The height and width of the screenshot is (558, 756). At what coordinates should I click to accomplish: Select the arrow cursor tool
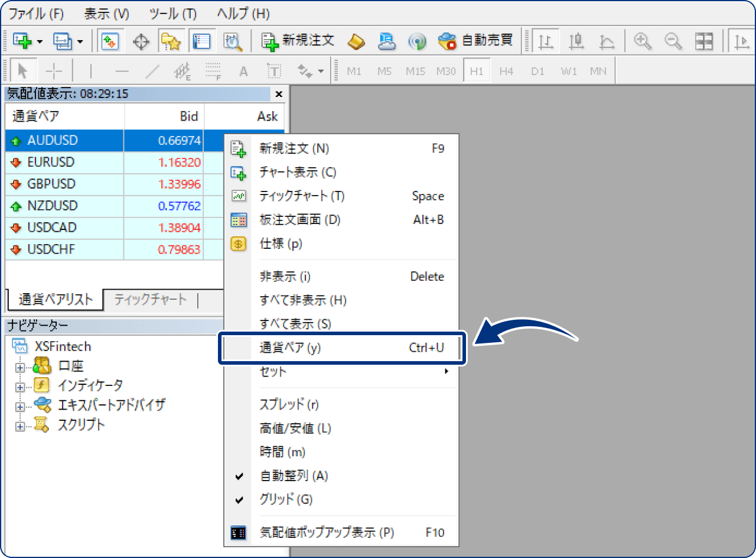coord(22,70)
